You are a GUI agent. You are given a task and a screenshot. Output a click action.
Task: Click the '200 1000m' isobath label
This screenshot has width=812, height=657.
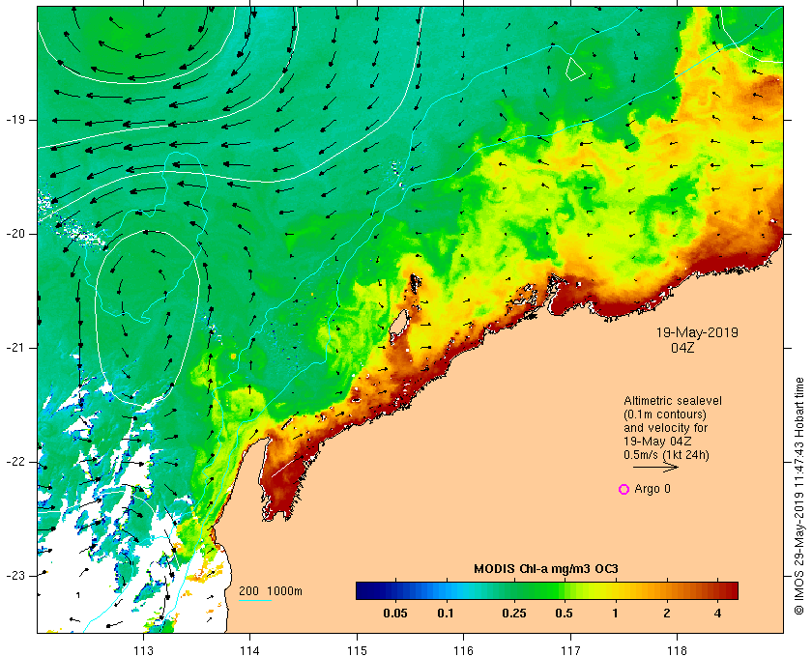point(271,591)
